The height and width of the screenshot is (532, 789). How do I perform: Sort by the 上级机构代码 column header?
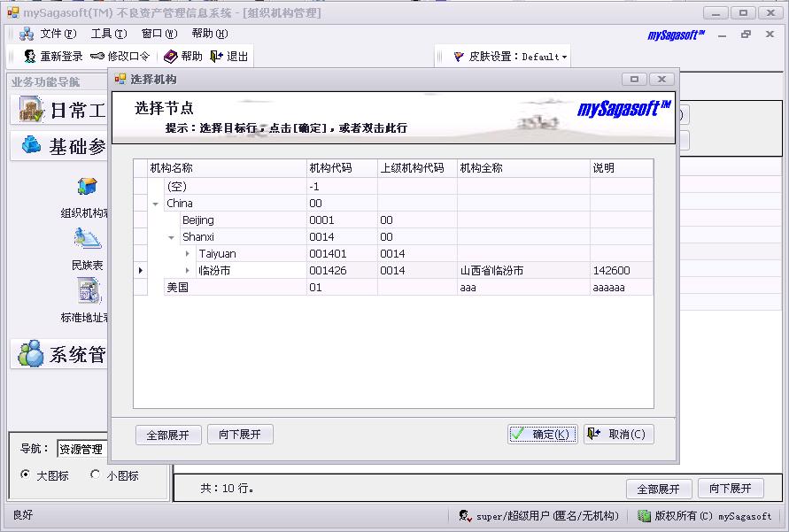[x=417, y=168]
